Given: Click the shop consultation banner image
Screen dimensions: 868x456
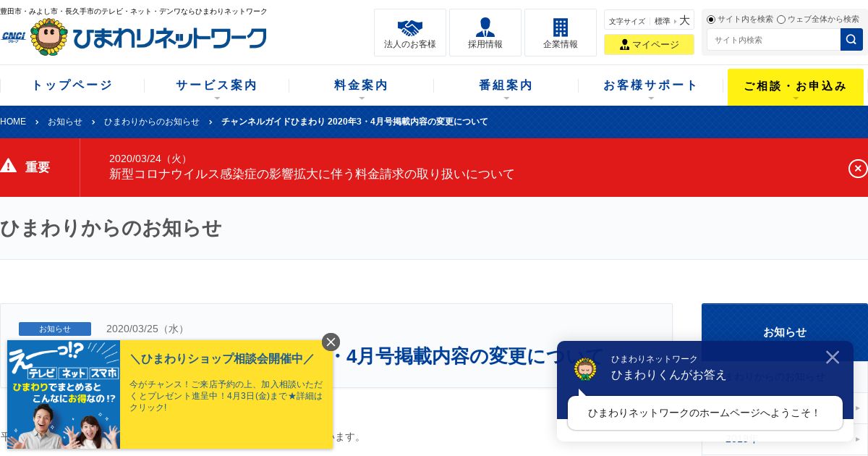Looking at the screenshot, I should [x=64, y=394].
